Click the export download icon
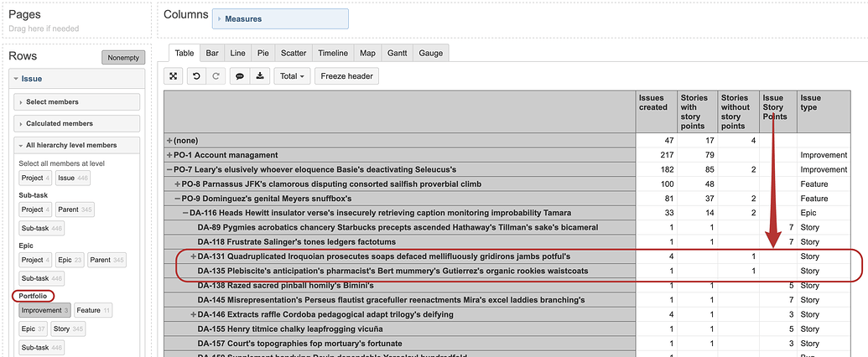868x357 pixels. pyautogui.click(x=260, y=76)
